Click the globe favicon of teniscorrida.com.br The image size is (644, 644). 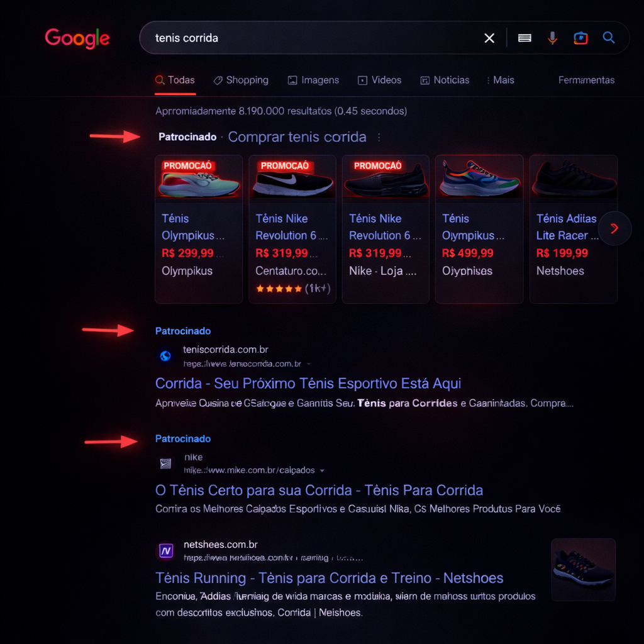165,356
